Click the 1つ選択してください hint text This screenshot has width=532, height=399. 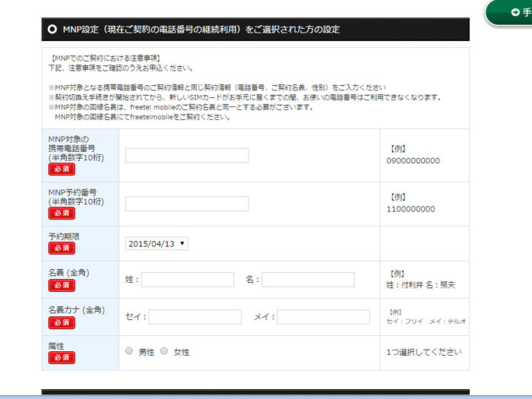click(x=423, y=353)
